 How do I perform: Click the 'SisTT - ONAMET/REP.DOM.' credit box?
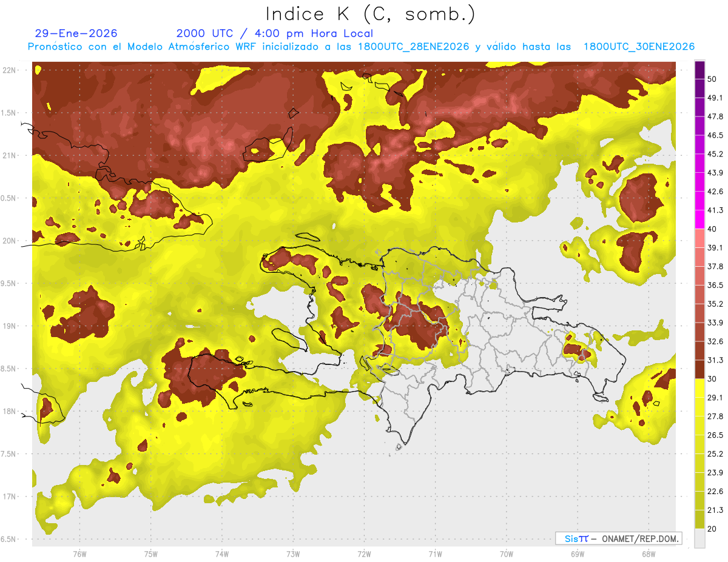pyautogui.click(x=618, y=538)
